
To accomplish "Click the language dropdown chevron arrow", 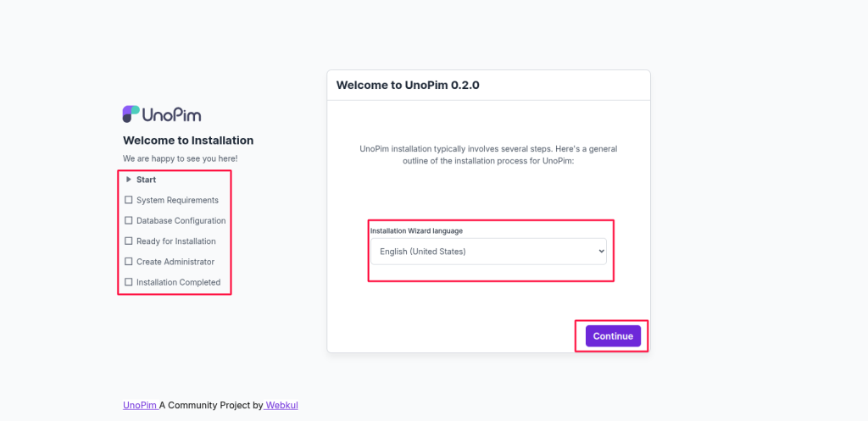I will coord(602,252).
